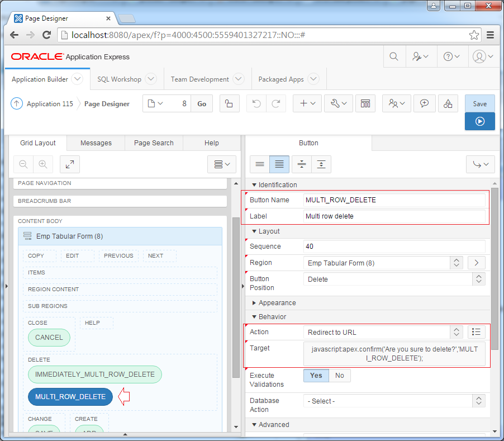The width and height of the screenshot is (504, 441).
Task: Collapse the Identification group
Action: click(254, 185)
